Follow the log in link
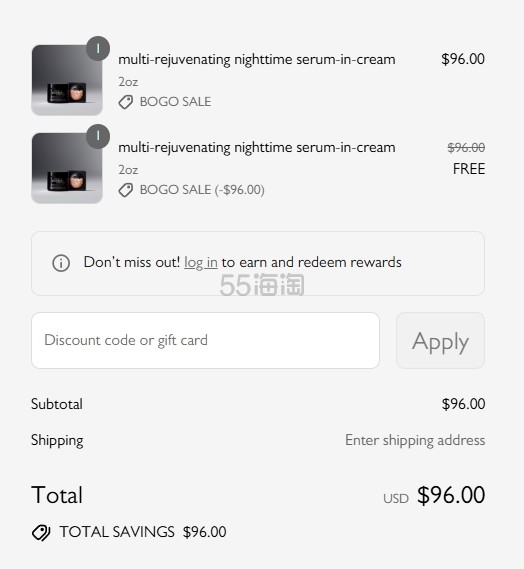The image size is (524, 569). (201, 262)
